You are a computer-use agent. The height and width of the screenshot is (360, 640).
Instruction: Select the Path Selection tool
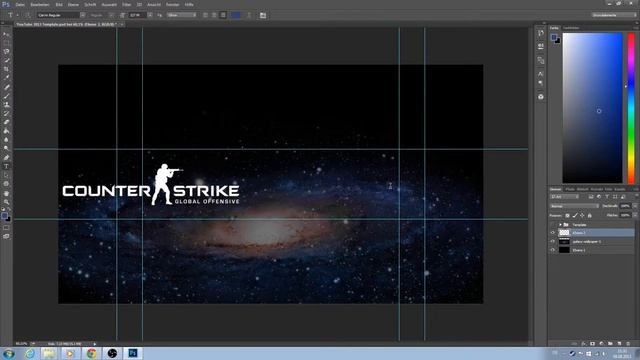pyautogui.click(x=6, y=175)
